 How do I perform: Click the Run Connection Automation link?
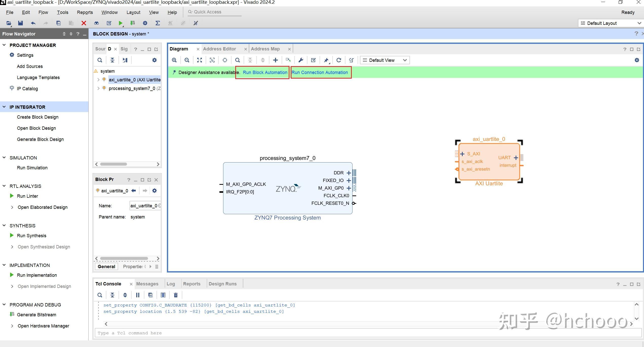pyautogui.click(x=320, y=72)
